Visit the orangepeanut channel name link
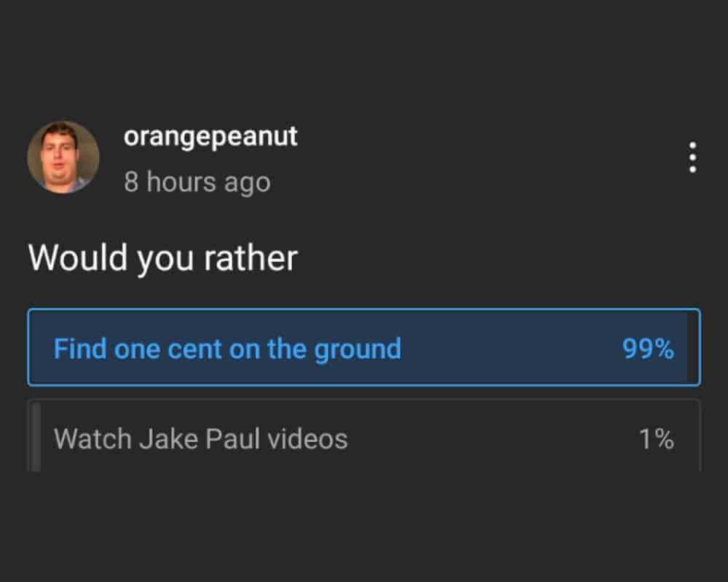The width and height of the screenshot is (728, 582). [210, 136]
